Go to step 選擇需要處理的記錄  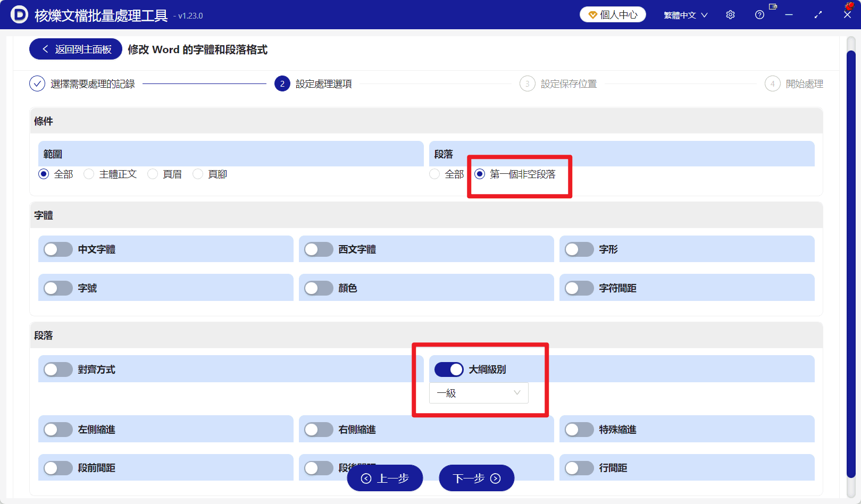(x=82, y=84)
